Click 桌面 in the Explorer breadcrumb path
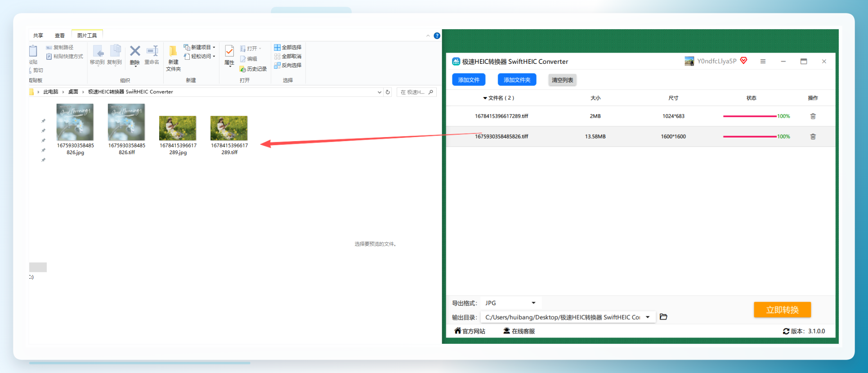This screenshot has height=373, width=868. (73, 92)
